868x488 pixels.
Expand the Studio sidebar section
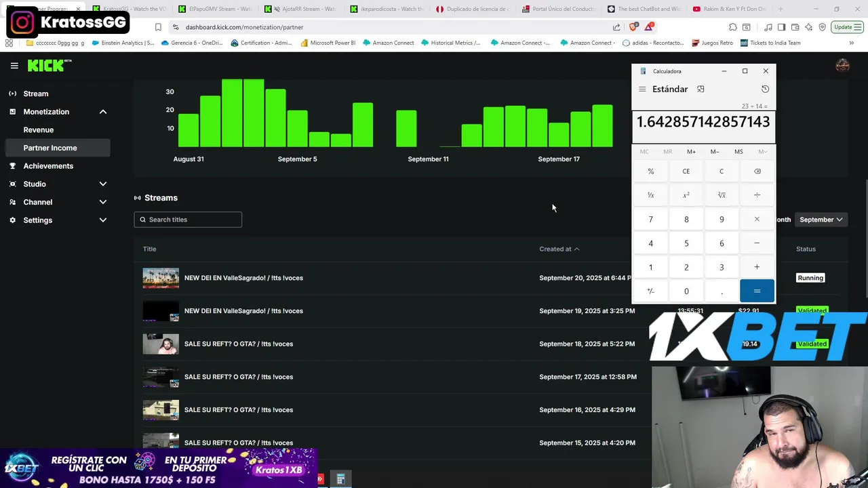click(103, 184)
